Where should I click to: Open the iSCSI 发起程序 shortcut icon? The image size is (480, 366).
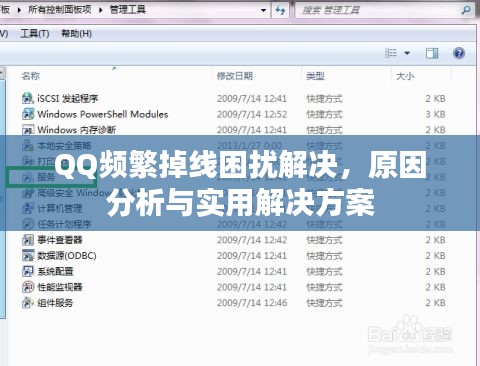[x=28, y=98]
